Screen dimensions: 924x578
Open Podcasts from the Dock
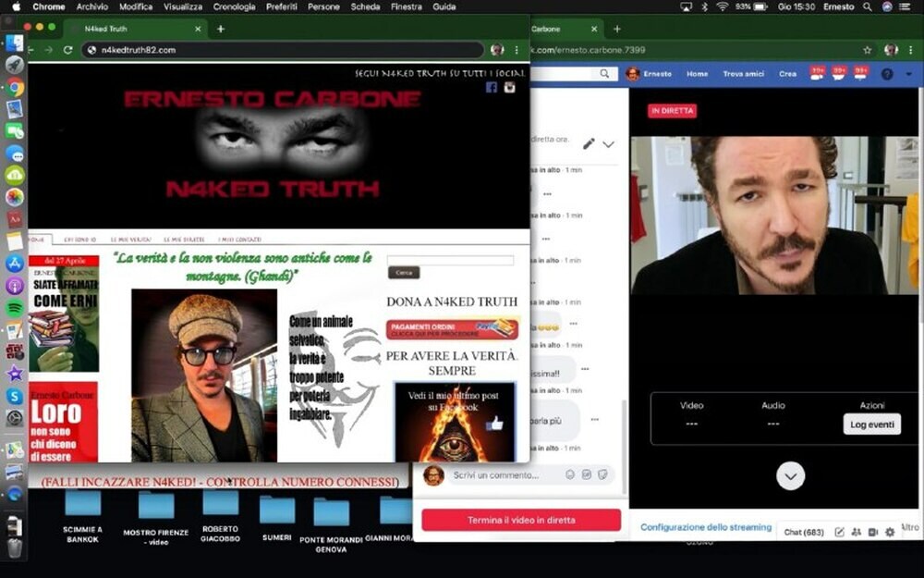(x=15, y=286)
